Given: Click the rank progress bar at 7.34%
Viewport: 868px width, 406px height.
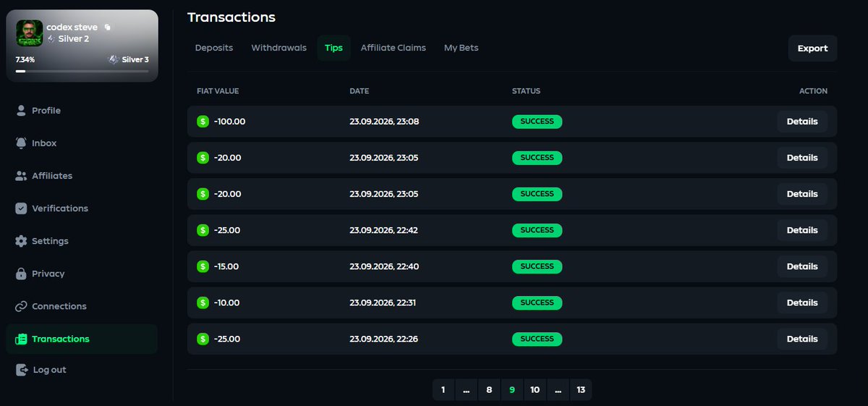Looking at the screenshot, I should [82, 71].
